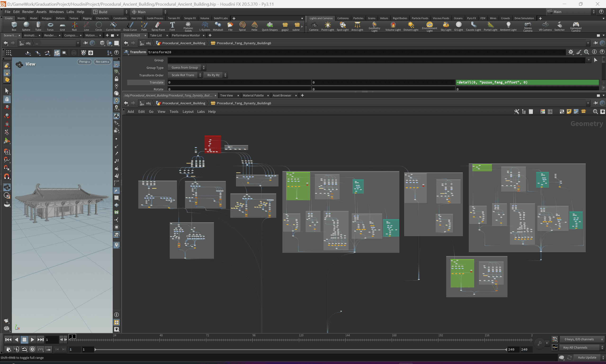Click the timeline at frame 96
Viewport: 606px width, 364px height.
pos(253,339)
